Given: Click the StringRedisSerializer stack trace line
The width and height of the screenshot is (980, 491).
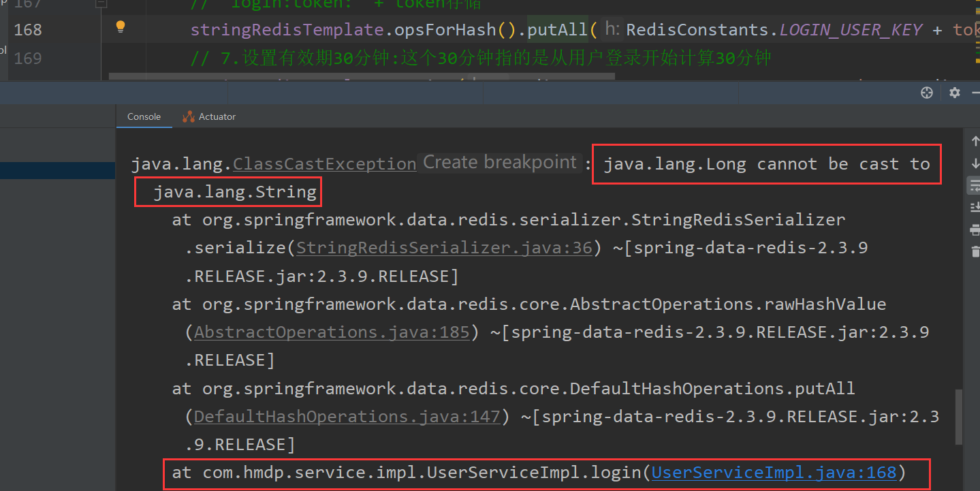Looking at the screenshot, I should (x=508, y=220).
